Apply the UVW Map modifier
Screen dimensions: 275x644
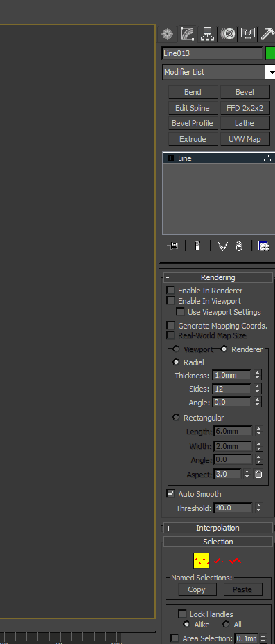click(x=245, y=139)
